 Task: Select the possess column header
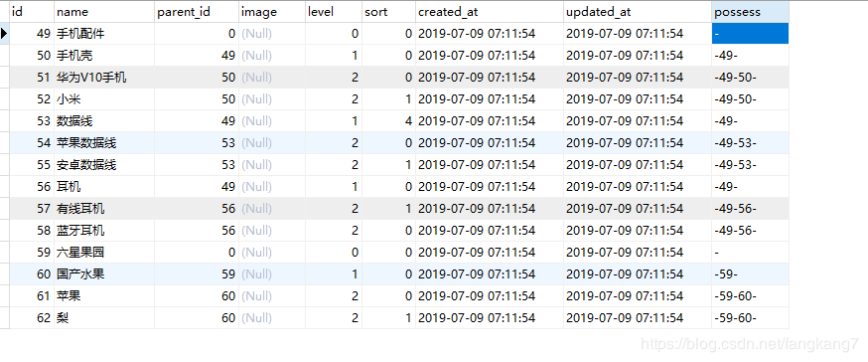pyautogui.click(x=750, y=12)
